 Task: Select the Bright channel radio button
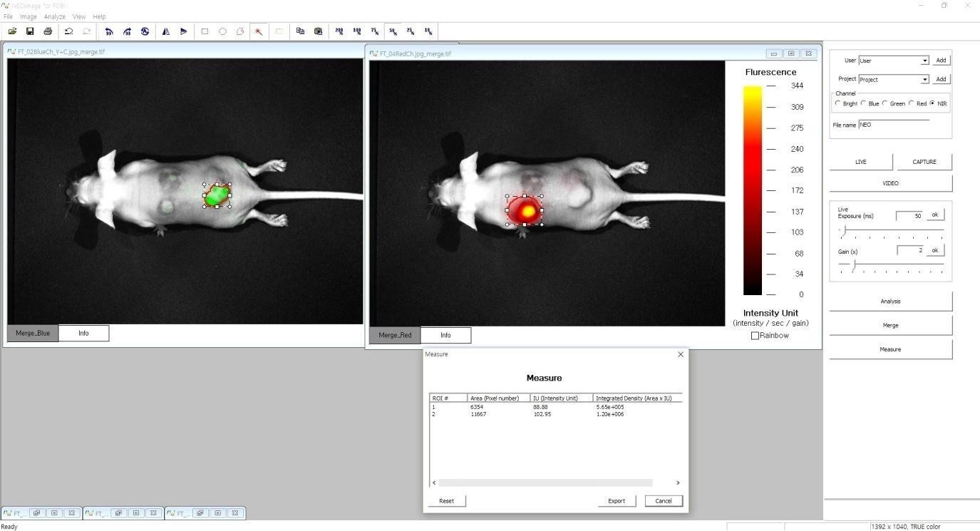point(838,103)
